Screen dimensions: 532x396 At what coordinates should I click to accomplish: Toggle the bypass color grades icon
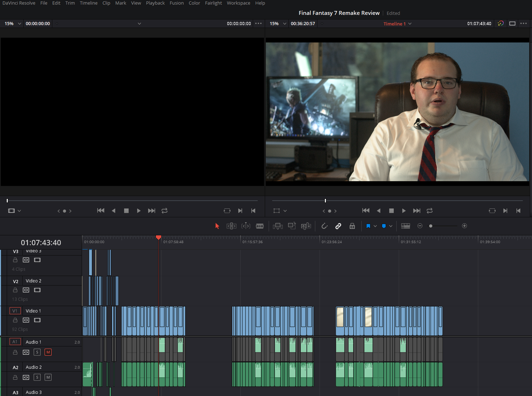coord(501,24)
